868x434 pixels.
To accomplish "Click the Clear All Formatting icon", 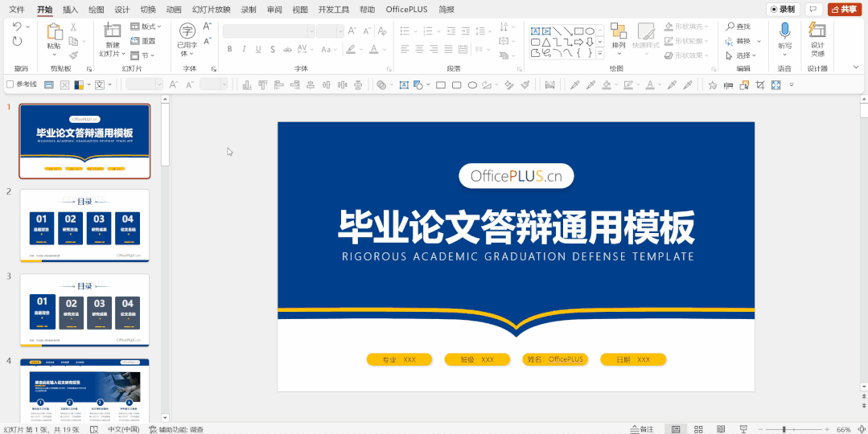I will (x=381, y=31).
